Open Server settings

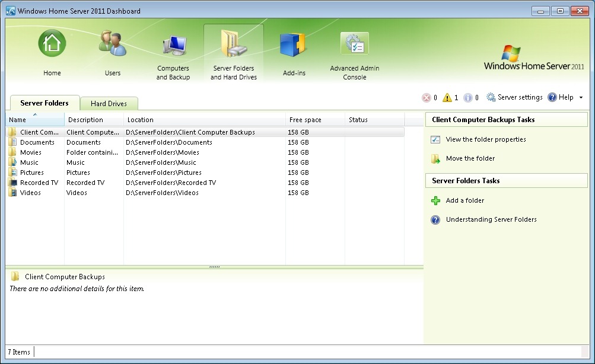click(x=514, y=97)
